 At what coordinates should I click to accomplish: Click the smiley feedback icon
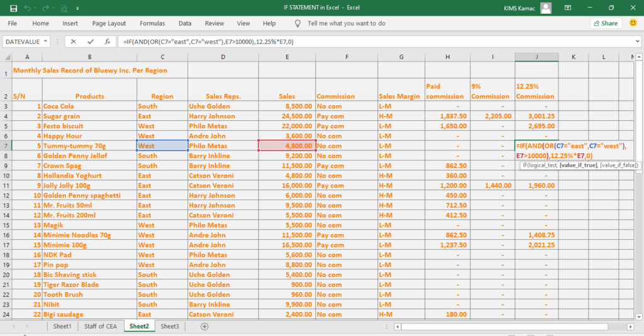coord(633,23)
